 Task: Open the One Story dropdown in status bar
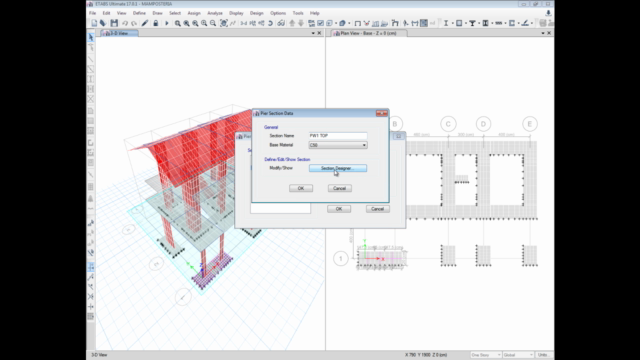pyautogui.click(x=486, y=355)
